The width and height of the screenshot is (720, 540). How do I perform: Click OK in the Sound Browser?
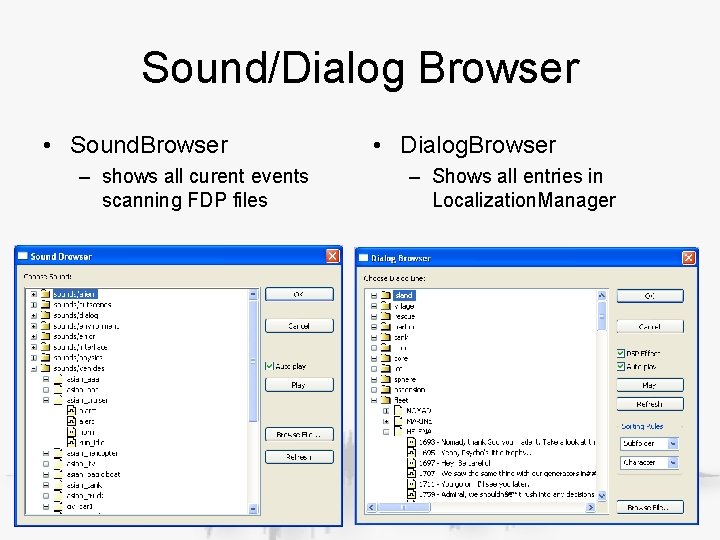[x=299, y=294]
